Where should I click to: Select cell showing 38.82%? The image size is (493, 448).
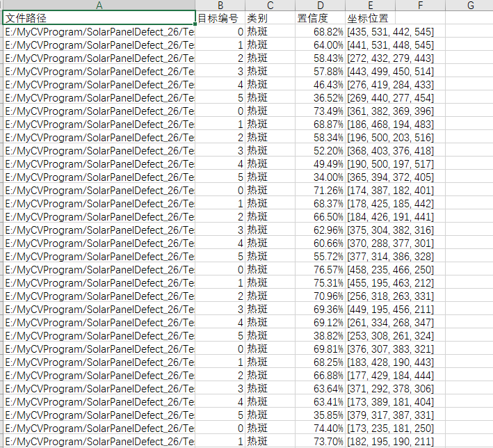pos(320,335)
